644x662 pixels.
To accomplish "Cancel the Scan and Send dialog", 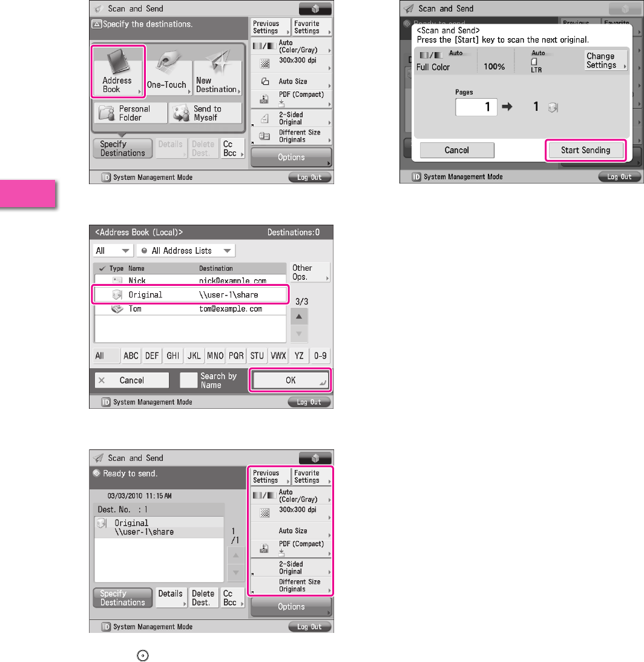I will point(457,150).
